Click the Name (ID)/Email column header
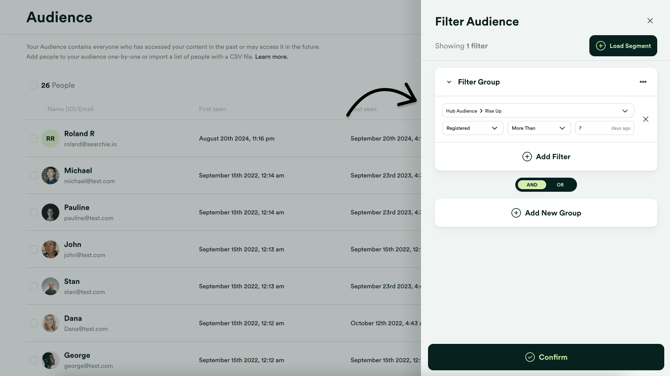The image size is (670, 376). (x=71, y=109)
